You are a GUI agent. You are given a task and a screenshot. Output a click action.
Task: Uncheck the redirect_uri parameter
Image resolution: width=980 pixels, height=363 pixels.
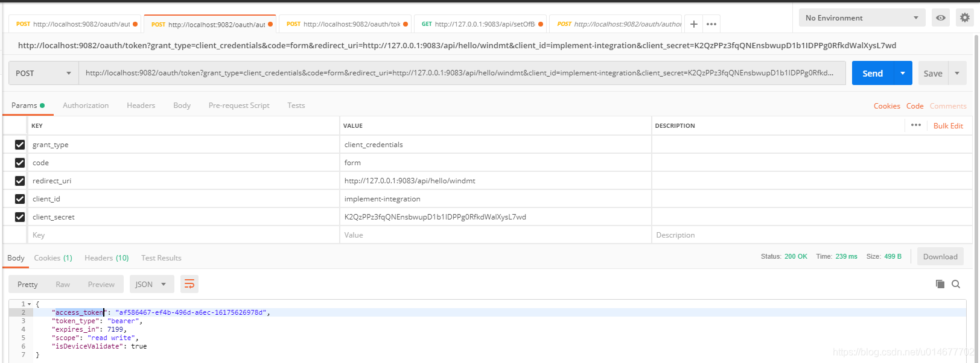coord(20,181)
